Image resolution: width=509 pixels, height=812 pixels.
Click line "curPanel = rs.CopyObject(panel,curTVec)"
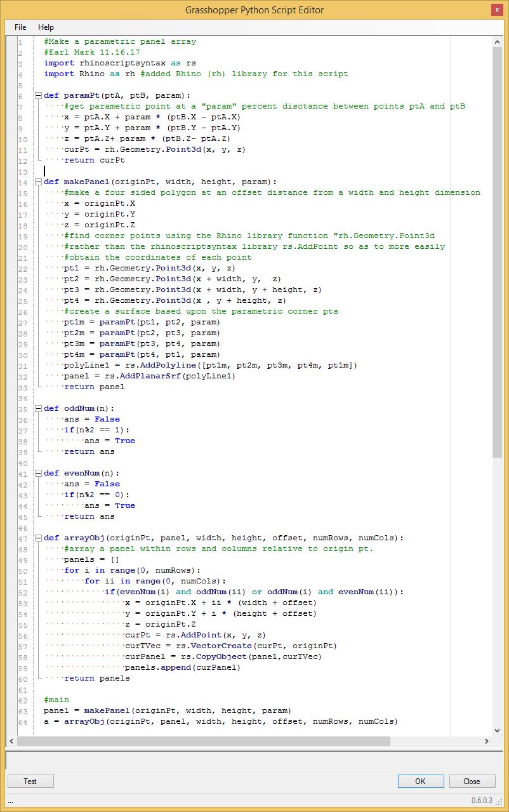coord(224,656)
